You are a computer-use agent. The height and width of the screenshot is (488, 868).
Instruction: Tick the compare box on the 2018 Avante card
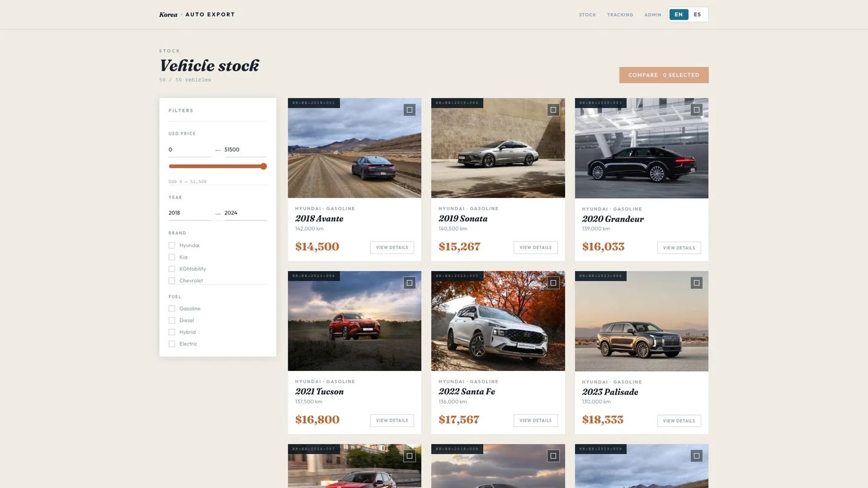pos(409,109)
